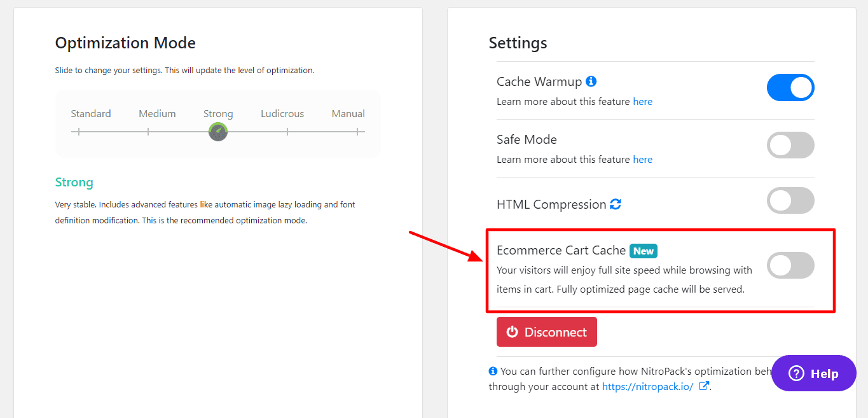Click the info icon beside NitroPack note

pyautogui.click(x=493, y=371)
